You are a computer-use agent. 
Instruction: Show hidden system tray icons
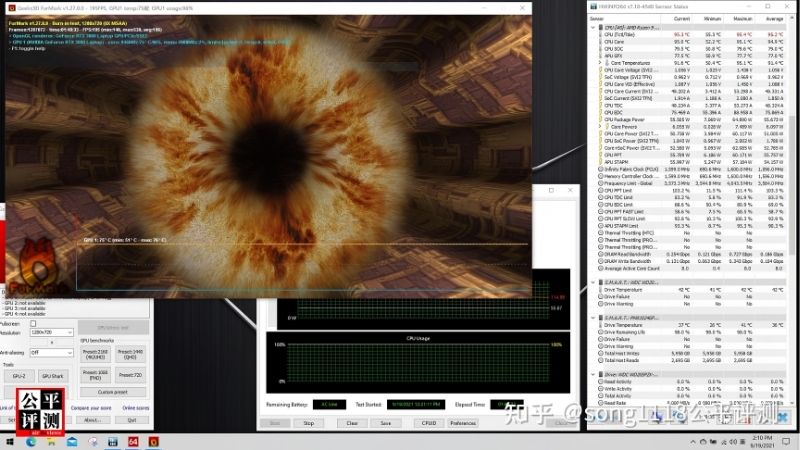(x=692, y=441)
